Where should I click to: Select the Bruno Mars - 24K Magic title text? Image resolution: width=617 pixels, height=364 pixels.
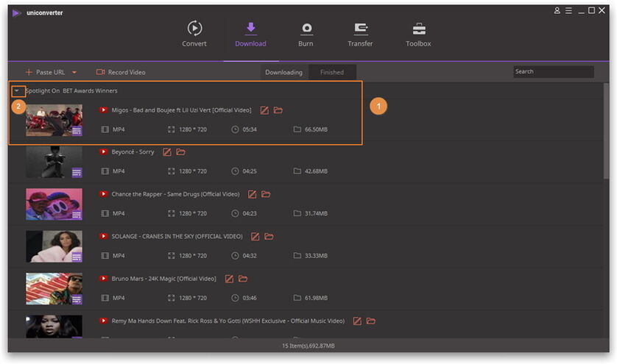163,278
